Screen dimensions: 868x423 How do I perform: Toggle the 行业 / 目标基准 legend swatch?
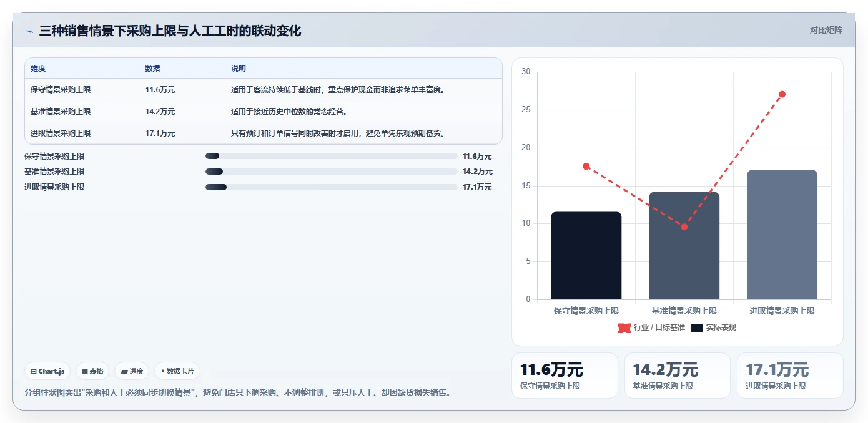pos(624,328)
